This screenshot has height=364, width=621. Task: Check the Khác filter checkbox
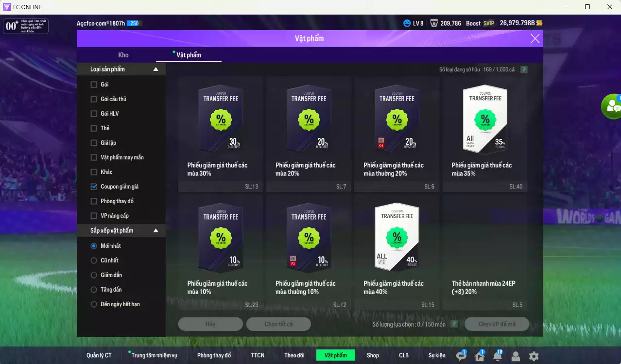click(94, 172)
